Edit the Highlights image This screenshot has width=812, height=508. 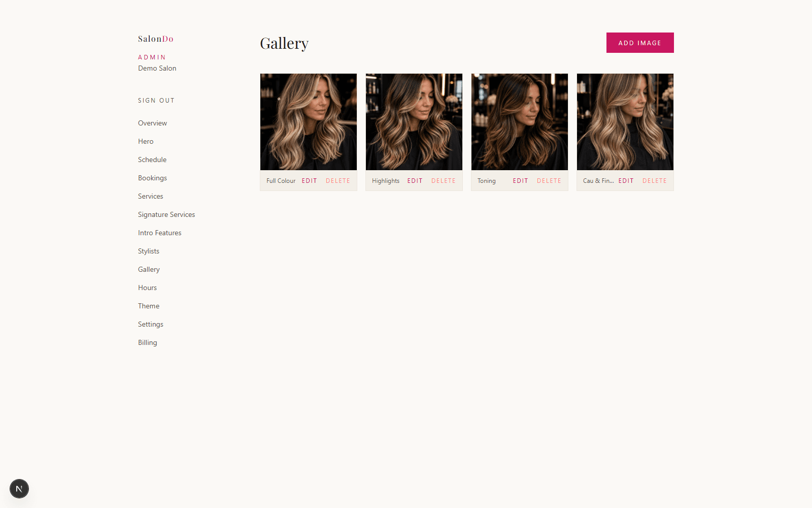click(x=415, y=181)
